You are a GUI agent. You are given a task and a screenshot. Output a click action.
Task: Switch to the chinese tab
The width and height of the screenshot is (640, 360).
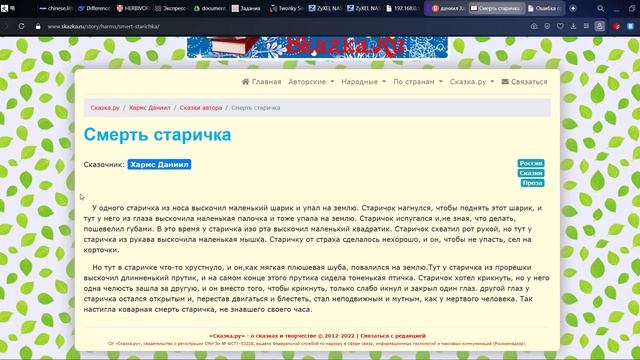(x=56, y=8)
